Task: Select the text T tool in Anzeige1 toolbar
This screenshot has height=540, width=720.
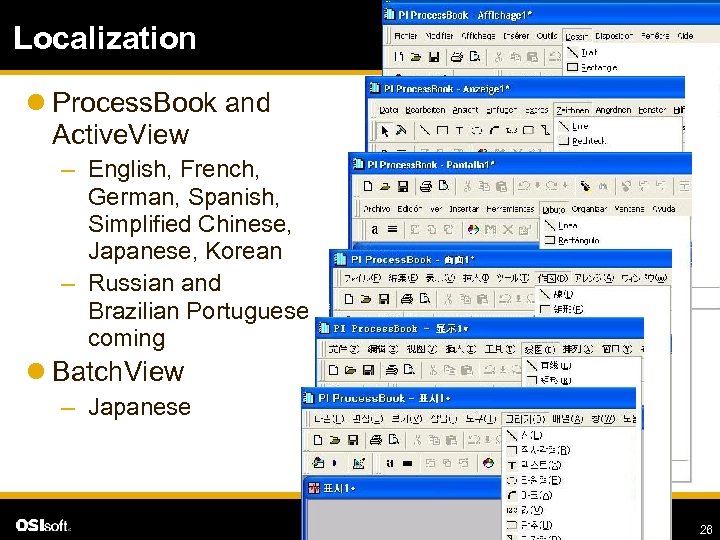Action: tap(459, 131)
